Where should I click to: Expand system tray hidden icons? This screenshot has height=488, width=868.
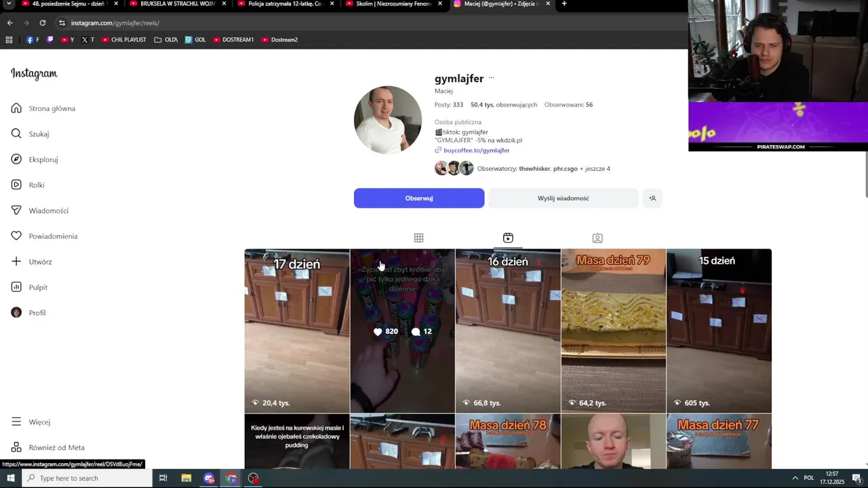pos(795,479)
